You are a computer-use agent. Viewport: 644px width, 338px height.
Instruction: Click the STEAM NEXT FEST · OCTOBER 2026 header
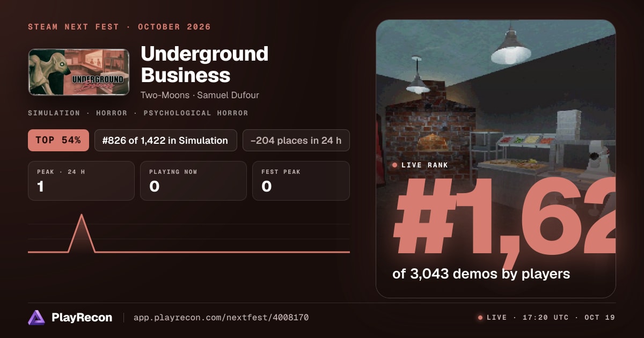pos(119,27)
